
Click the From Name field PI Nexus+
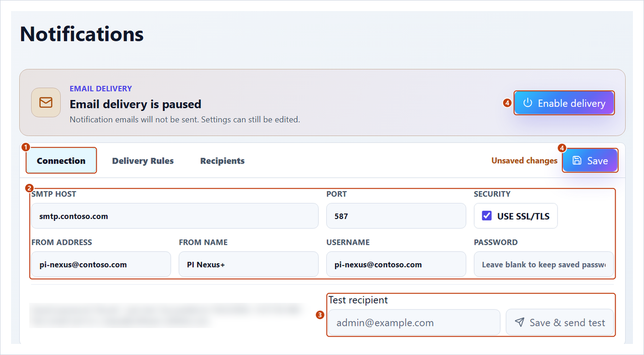pyautogui.click(x=248, y=264)
